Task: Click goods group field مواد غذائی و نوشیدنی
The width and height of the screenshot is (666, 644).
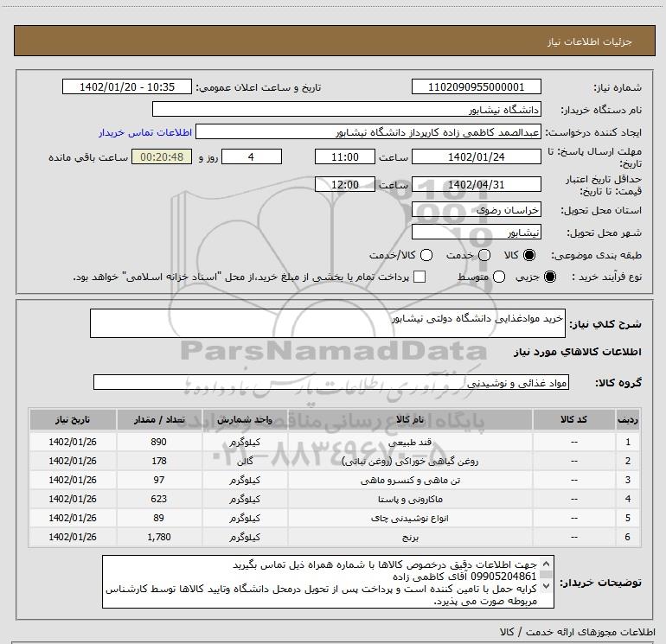Action: 331,382
